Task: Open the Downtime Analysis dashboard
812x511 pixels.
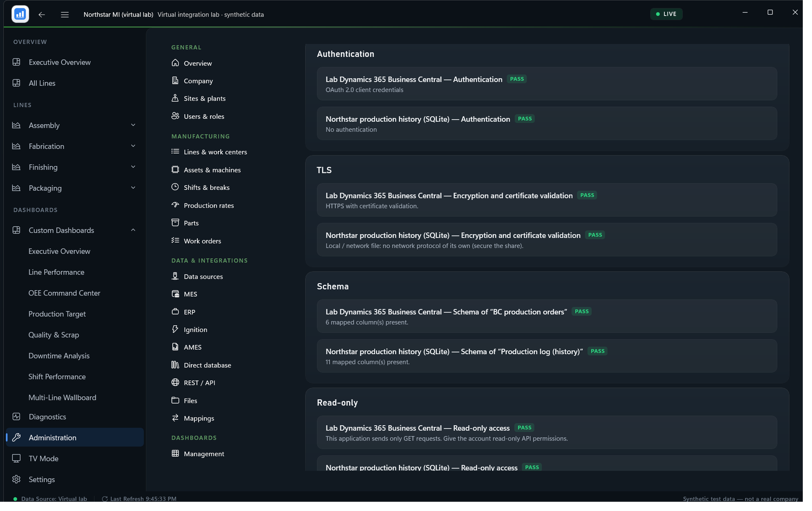Action: (x=59, y=356)
